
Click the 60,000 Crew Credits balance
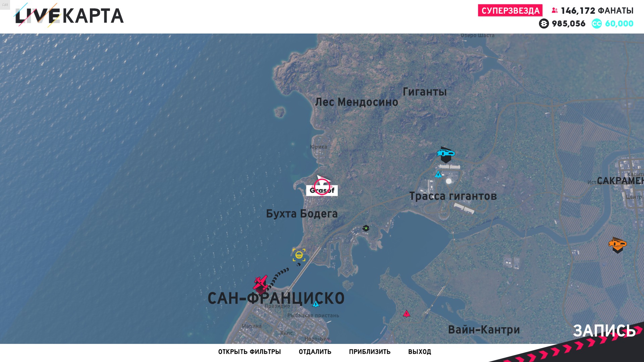point(619,24)
